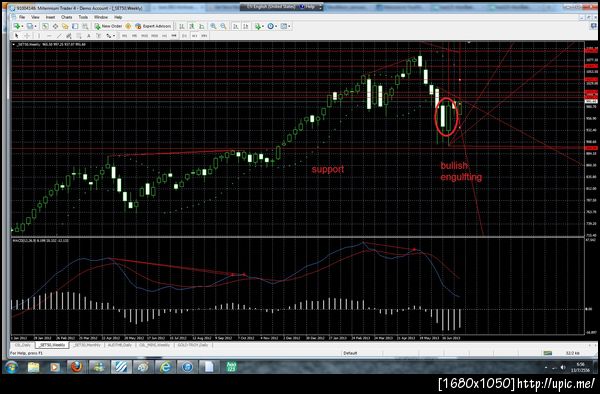Image resolution: width=600 pixels, height=394 pixels.
Task: Switch the chart to line chart
Action: click(201, 26)
